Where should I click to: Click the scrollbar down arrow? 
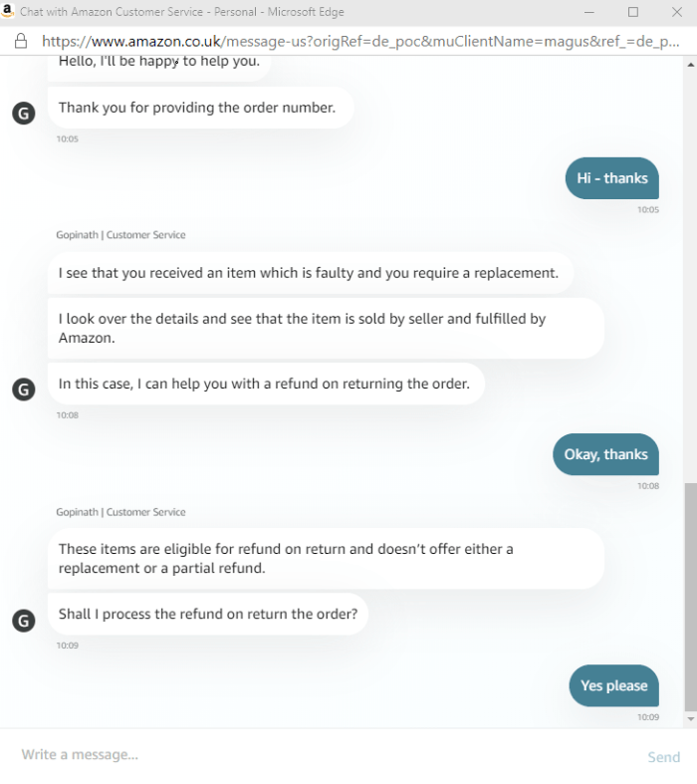tap(690, 718)
